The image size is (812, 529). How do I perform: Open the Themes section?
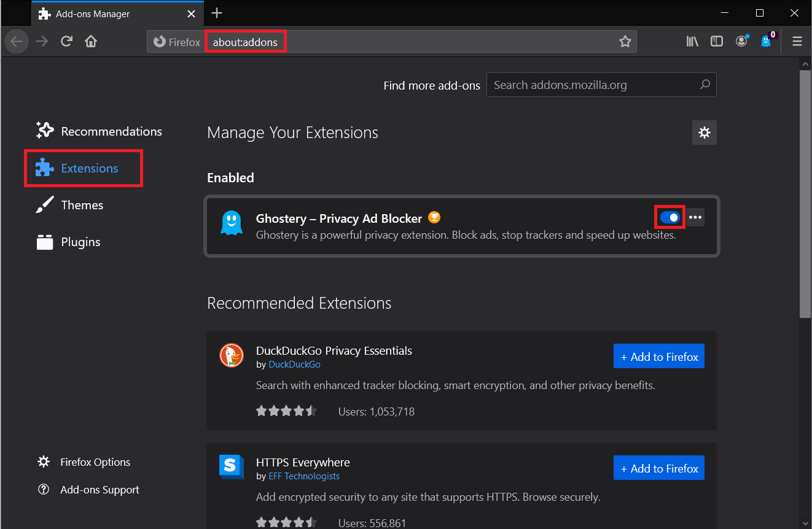click(69, 205)
